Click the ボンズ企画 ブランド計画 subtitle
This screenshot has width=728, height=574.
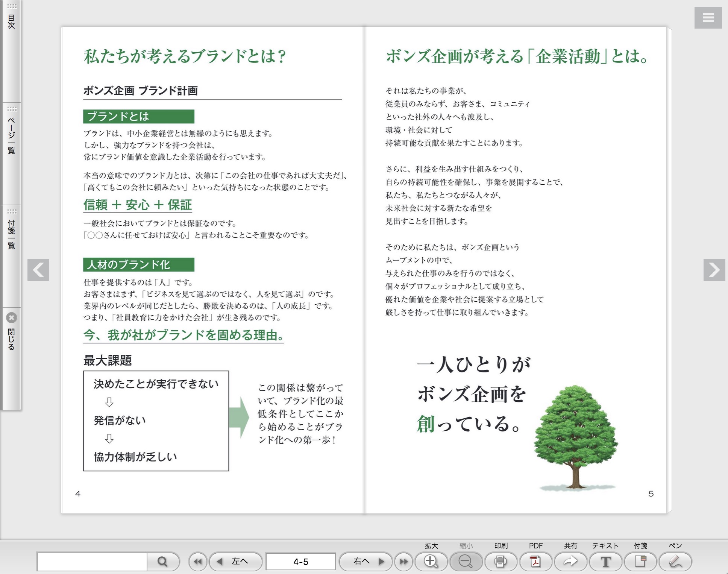pyautogui.click(x=140, y=91)
